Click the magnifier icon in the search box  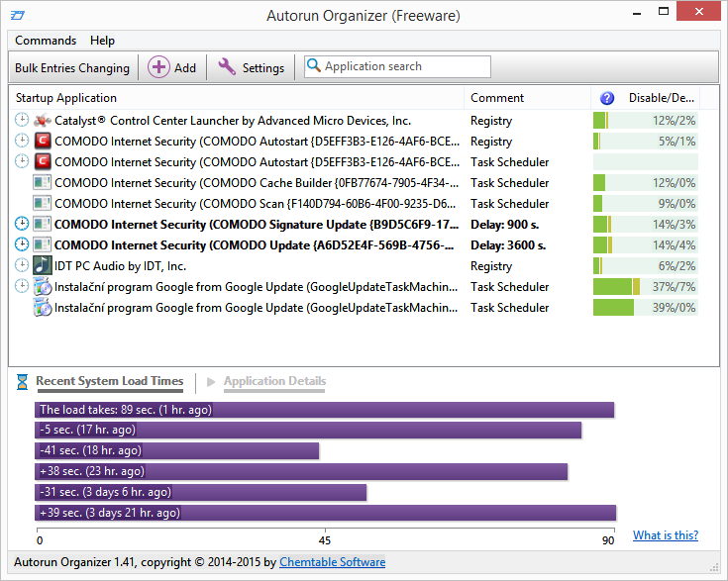coord(314,65)
